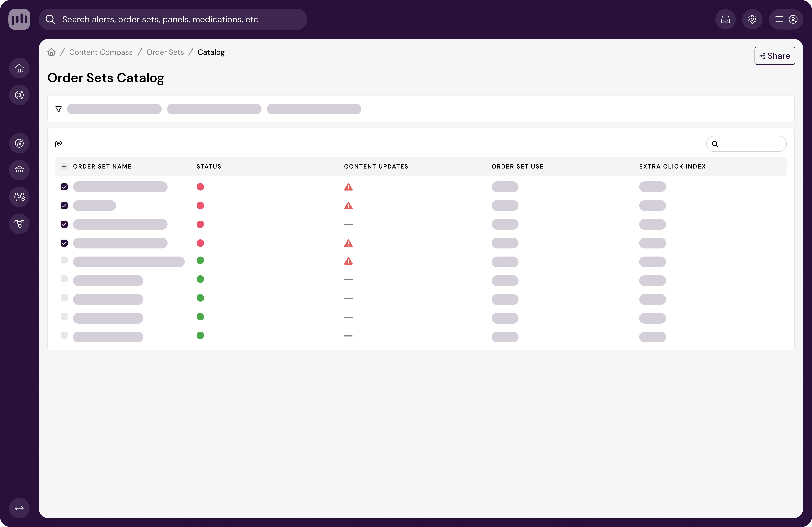Open the first filter pill dropdown
This screenshot has height=527, width=812.
(x=114, y=109)
